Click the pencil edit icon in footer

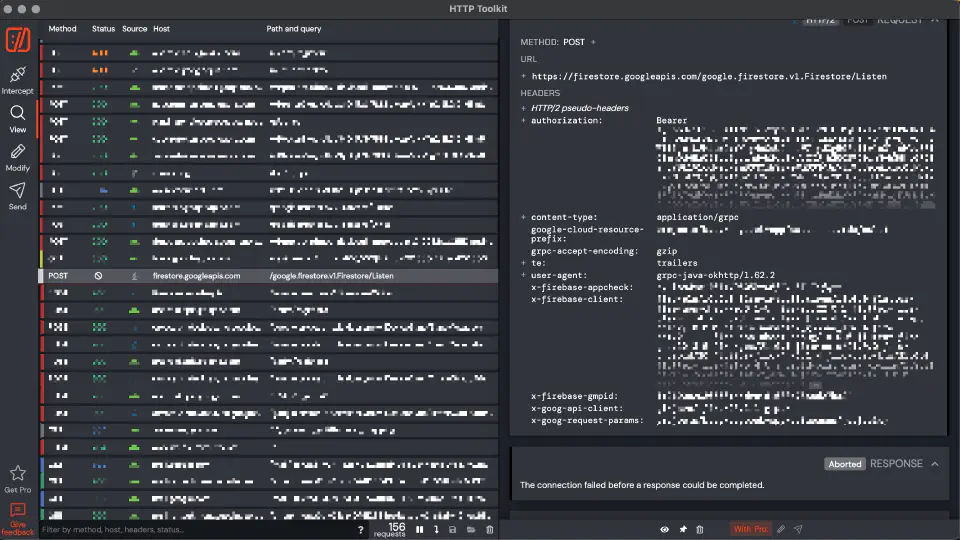coord(781,529)
